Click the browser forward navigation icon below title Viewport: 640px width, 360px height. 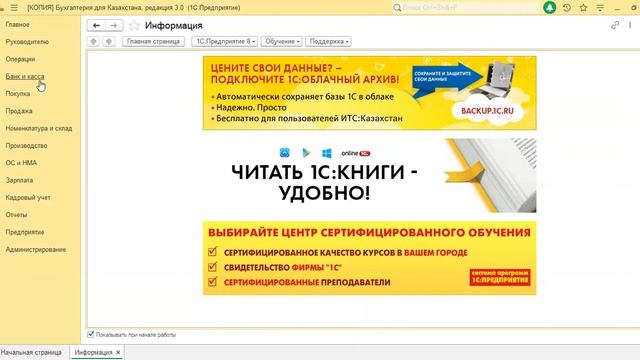[x=109, y=41]
